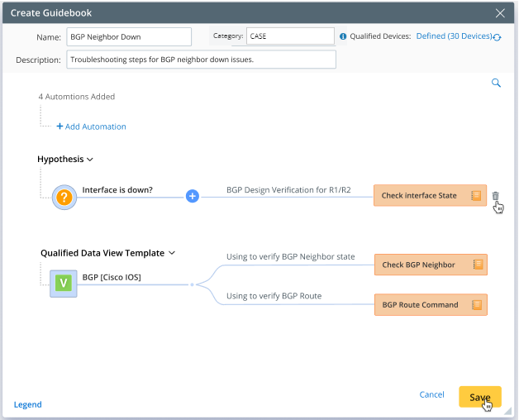Image resolution: width=519 pixels, height=420 pixels.
Task: Delete the Check interface State automation
Action: (x=496, y=196)
